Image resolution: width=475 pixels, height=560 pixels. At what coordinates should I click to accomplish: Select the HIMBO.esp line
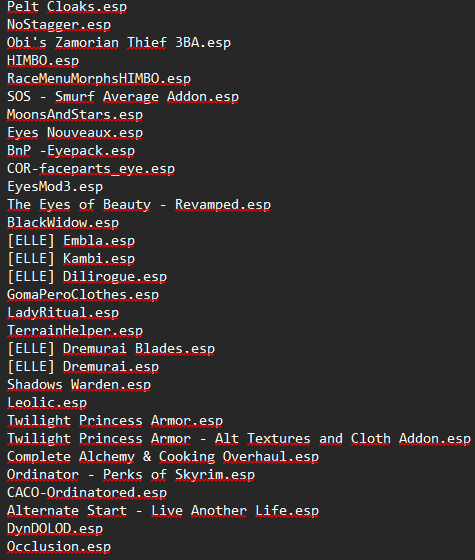tap(43, 61)
